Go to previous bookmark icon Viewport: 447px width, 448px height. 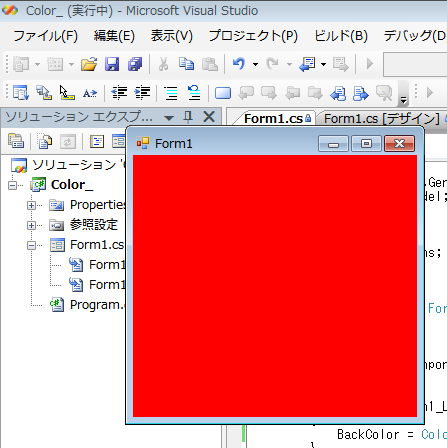tap(246, 93)
